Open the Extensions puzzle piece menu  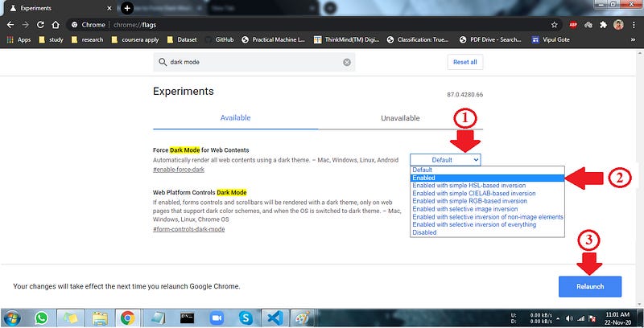click(x=603, y=25)
